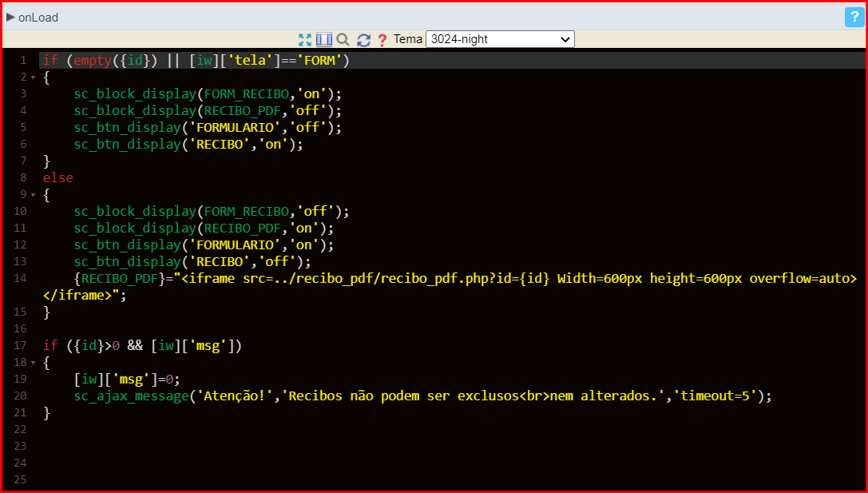868x493 pixels.
Task: Click line number 17 in the gutter
Action: click(20, 345)
